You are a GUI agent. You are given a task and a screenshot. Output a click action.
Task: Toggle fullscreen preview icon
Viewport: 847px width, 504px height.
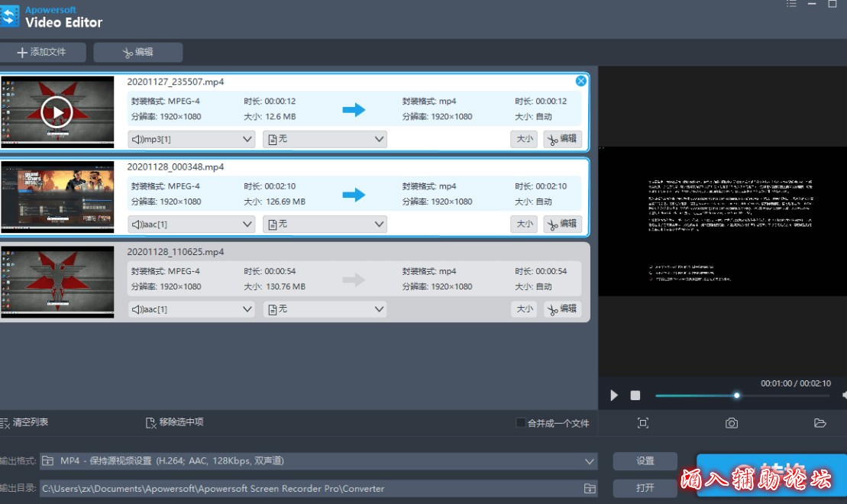click(x=643, y=423)
